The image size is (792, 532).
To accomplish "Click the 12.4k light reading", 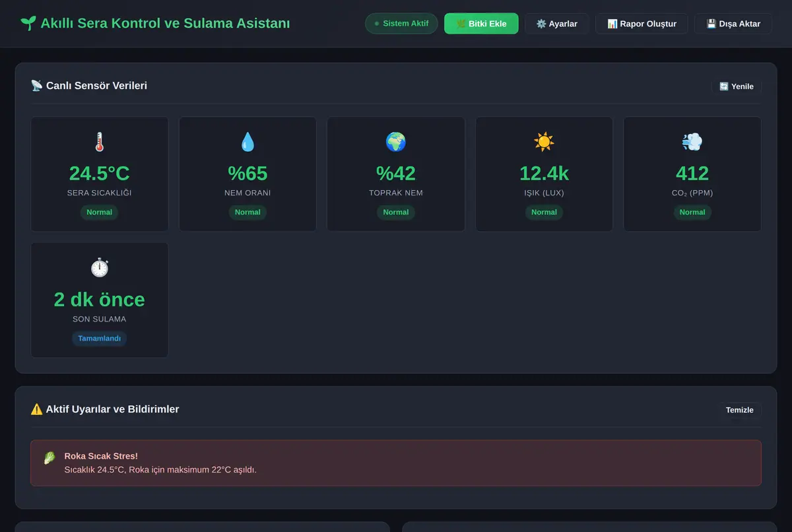I will click(x=544, y=174).
